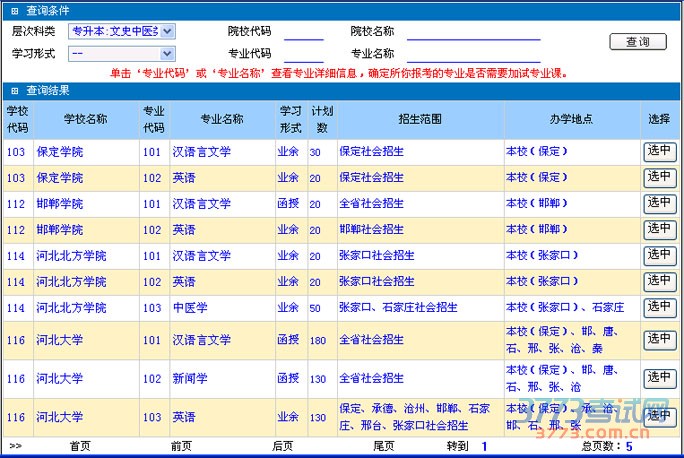Open 中医学 major name link
Image resolution: width=684 pixels, height=458 pixels.
click(x=190, y=308)
